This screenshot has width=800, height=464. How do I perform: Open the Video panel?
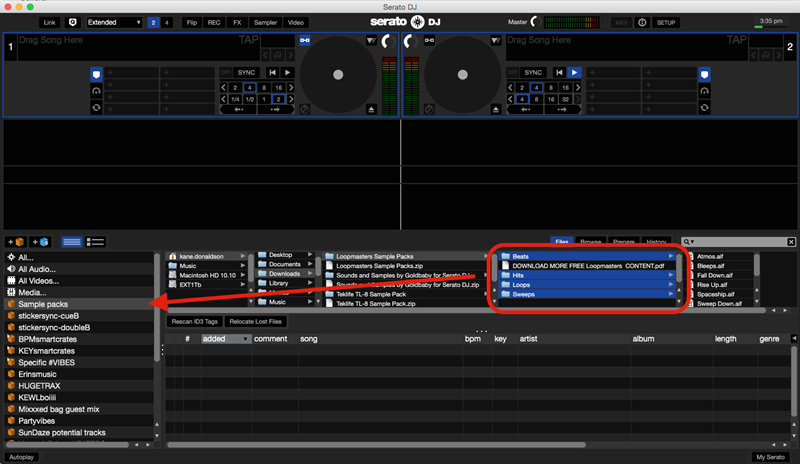[295, 22]
